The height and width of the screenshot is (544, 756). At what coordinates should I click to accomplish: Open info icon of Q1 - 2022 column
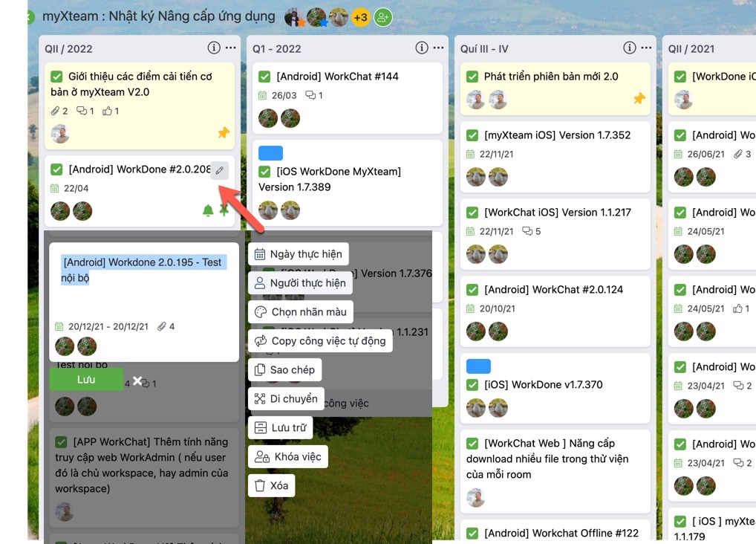(421, 48)
